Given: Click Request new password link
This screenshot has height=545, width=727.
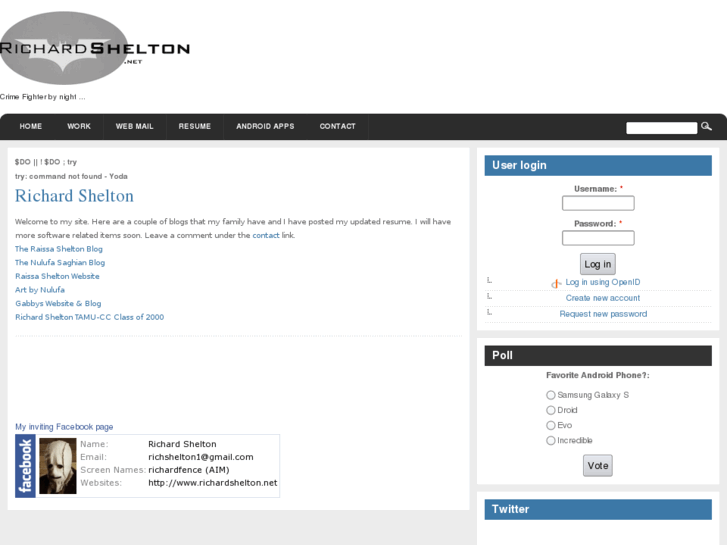Looking at the screenshot, I should 603,314.
